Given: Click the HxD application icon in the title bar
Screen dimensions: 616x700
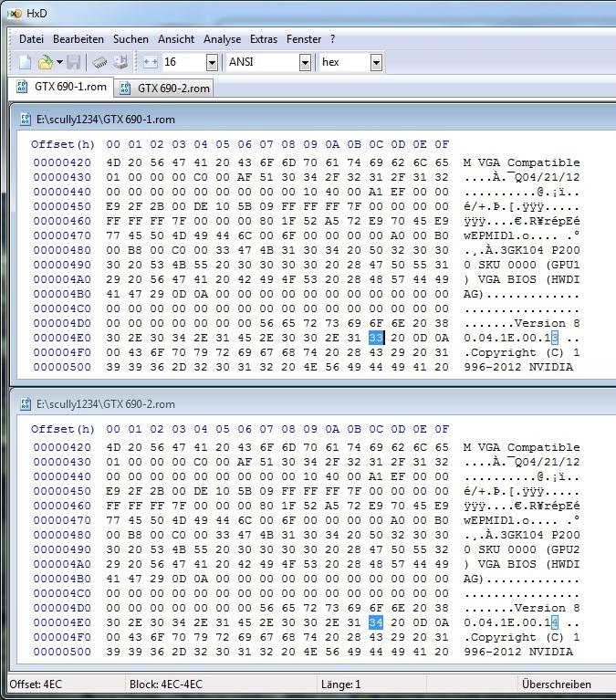Looking at the screenshot, I should click(15, 14).
